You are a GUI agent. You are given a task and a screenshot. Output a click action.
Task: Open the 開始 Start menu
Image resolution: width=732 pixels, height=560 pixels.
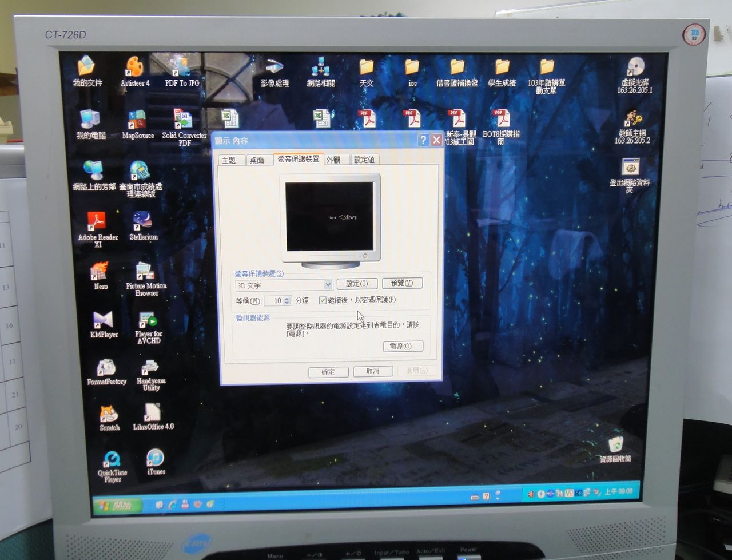point(117,506)
